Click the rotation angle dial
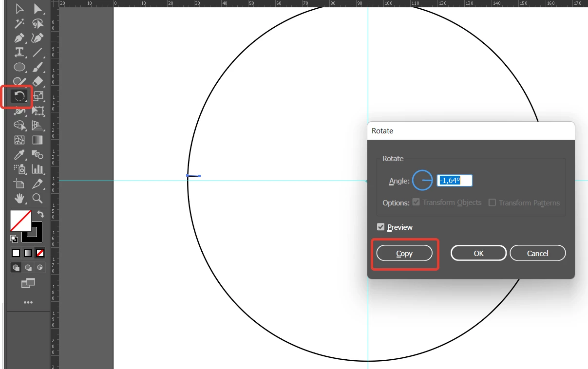 coord(422,180)
